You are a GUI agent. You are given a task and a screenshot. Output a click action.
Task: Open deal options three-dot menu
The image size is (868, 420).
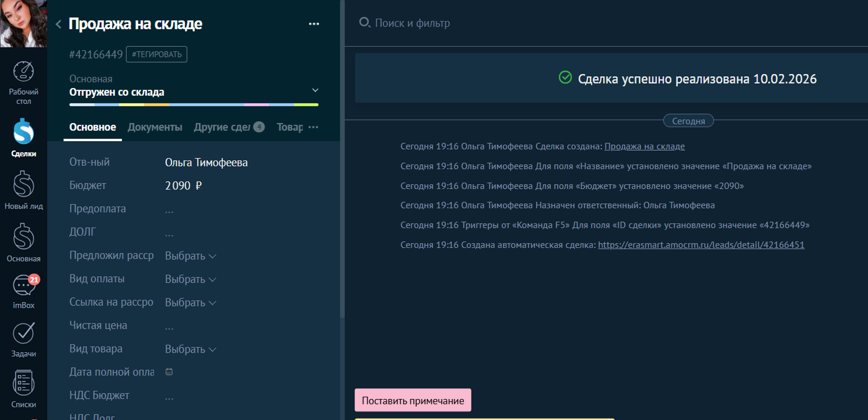click(314, 24)
